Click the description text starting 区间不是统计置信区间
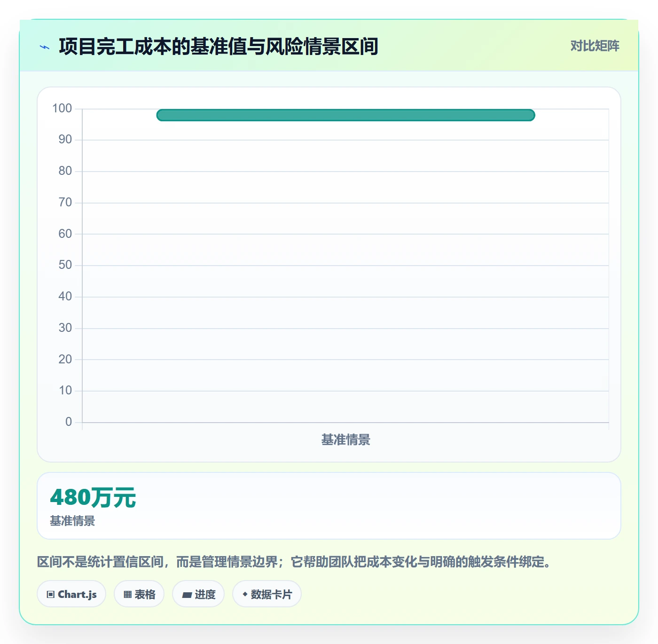The width and height of the screenshot is (658, 644). pyautogui.click(x=295, y=562)
